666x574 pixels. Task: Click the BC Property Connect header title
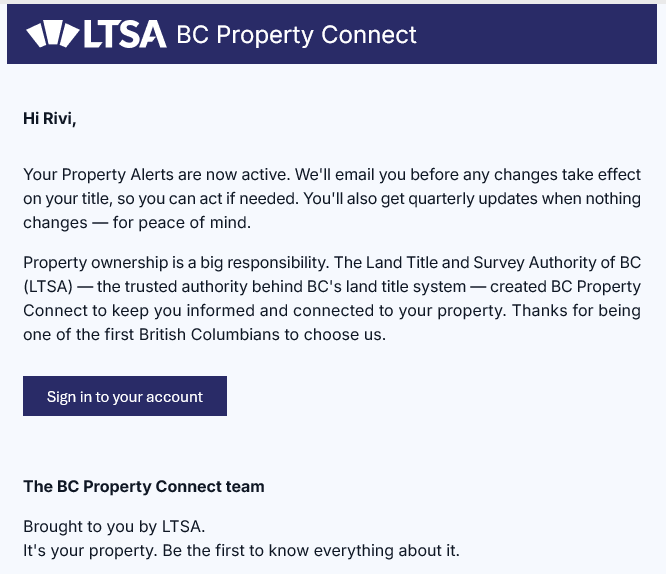[296, 35]
